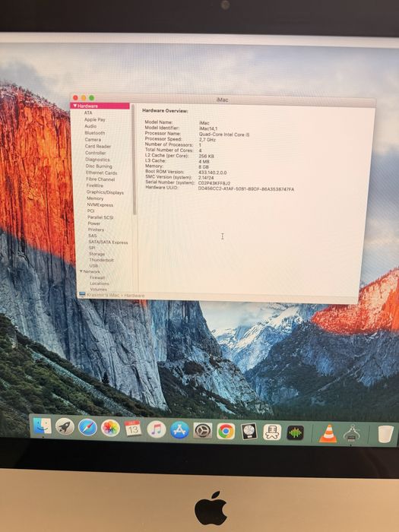Open Safari compass icon in dock
This screenshot has width=399, height=532.
point(87,427)
